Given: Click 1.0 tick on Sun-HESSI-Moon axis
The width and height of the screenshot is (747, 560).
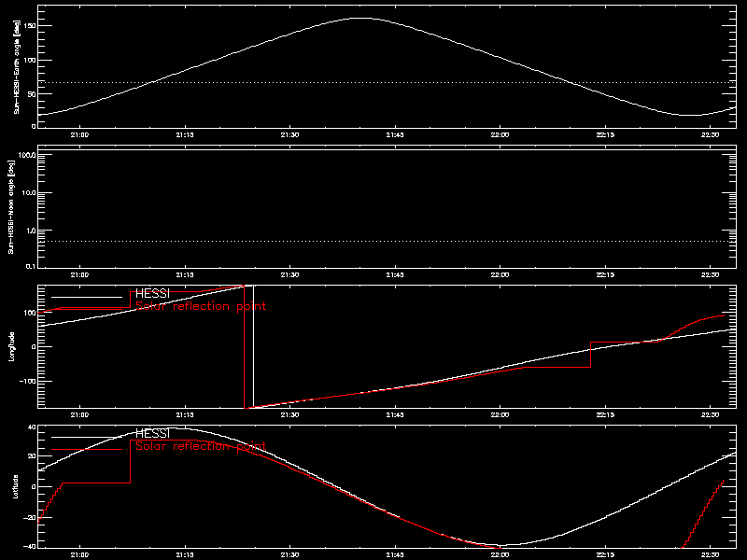Looking at the screenshot, I should 30,231.
